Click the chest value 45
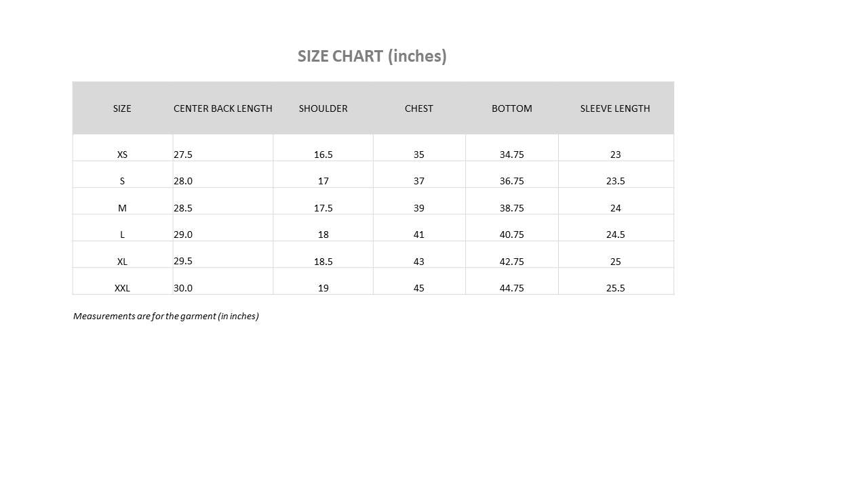 click(418, 288)
